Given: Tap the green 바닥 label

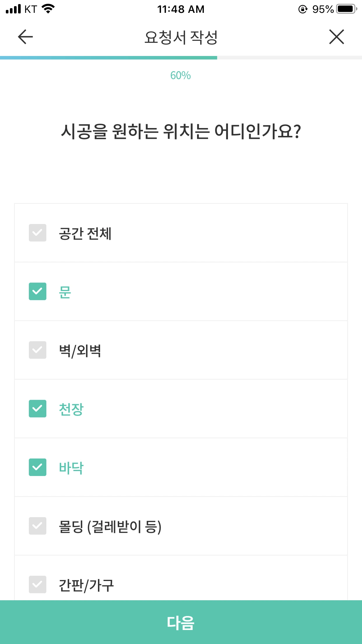Looking at the screenshot, I should click(x=71, y=468).
